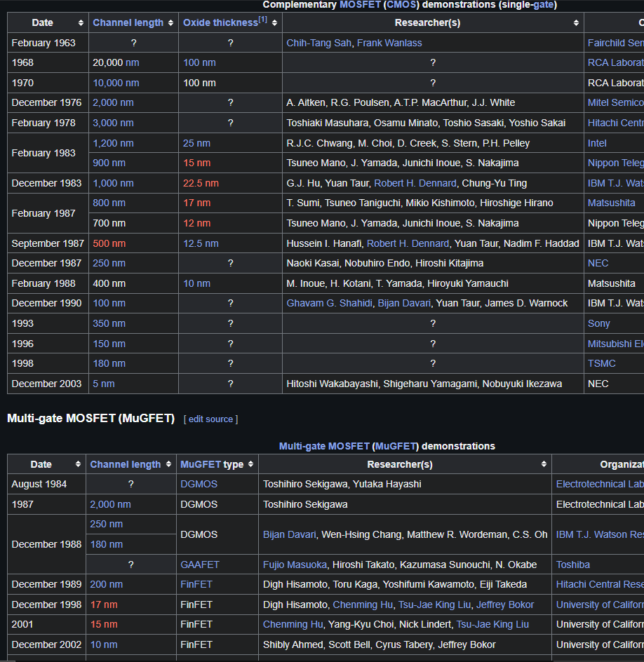Follow the Frank Wanlass link
This screenshot has height=662, width=644.
tap(389, 43)
